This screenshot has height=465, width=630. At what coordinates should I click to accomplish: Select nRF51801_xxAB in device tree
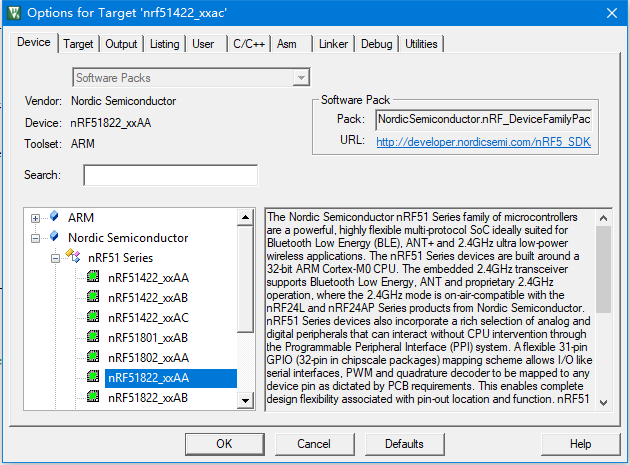coord(148,338)
